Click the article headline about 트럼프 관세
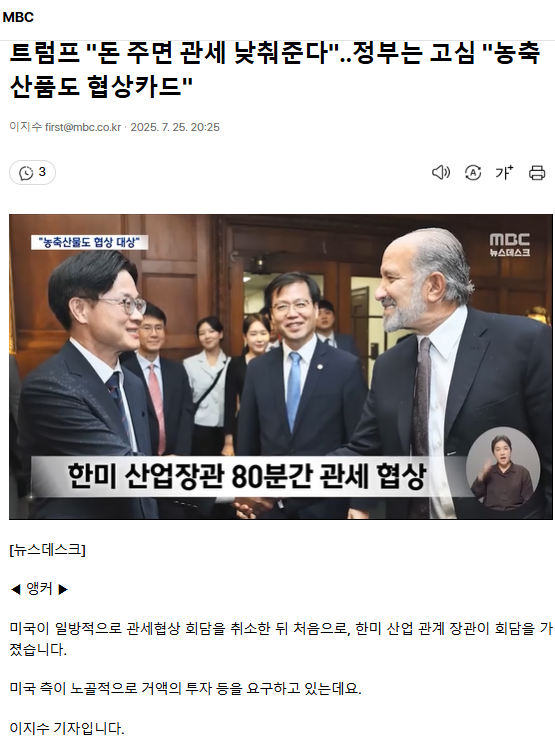This screenshot has width=555, height=749. [x=275, y=70]
